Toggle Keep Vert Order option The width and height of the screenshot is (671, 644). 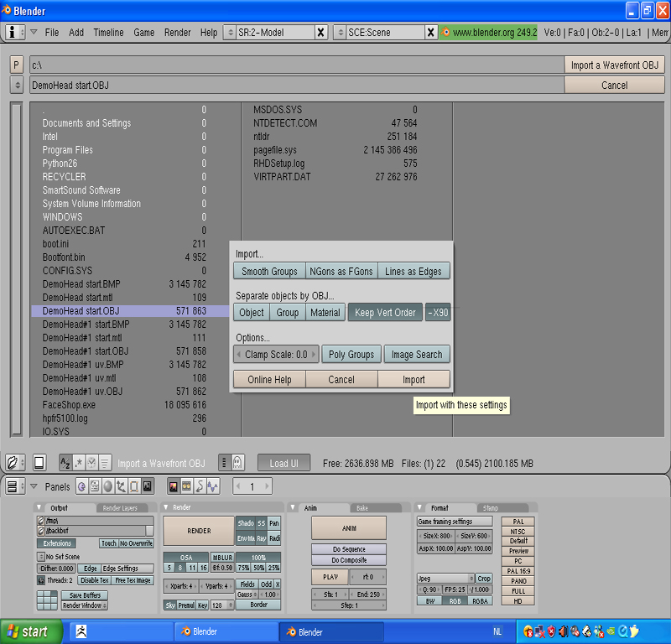(385, 313)
